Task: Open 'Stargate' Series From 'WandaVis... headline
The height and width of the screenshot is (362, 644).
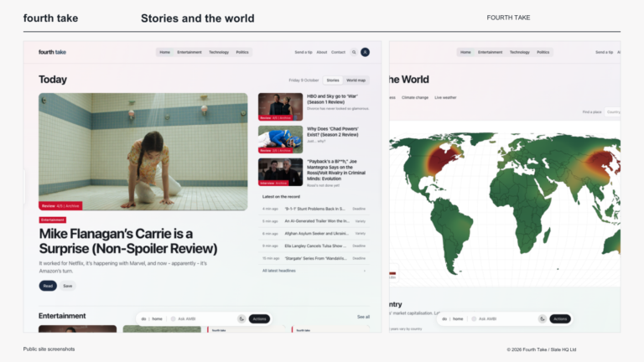Action: tap(314, 259)
